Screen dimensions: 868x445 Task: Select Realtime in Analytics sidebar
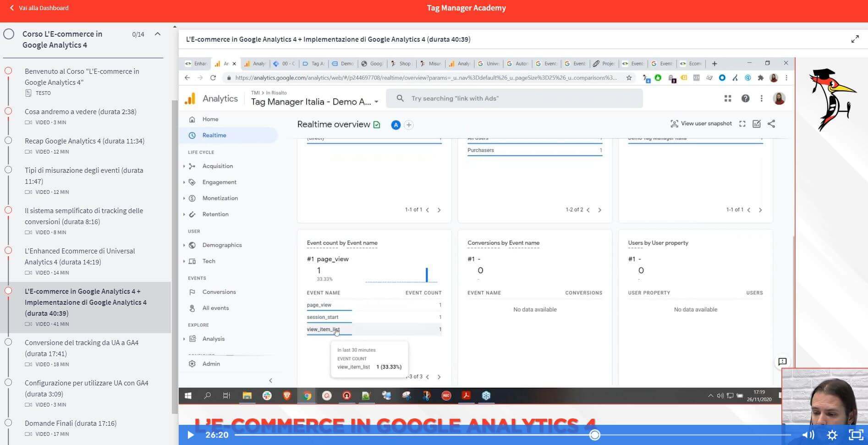214,135
